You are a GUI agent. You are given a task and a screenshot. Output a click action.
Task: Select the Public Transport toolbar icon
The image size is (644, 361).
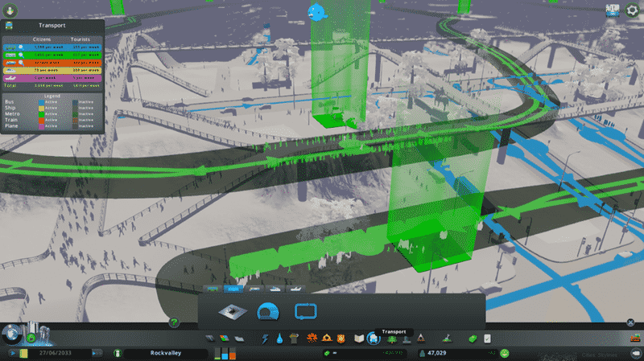(x=373, y=338)
